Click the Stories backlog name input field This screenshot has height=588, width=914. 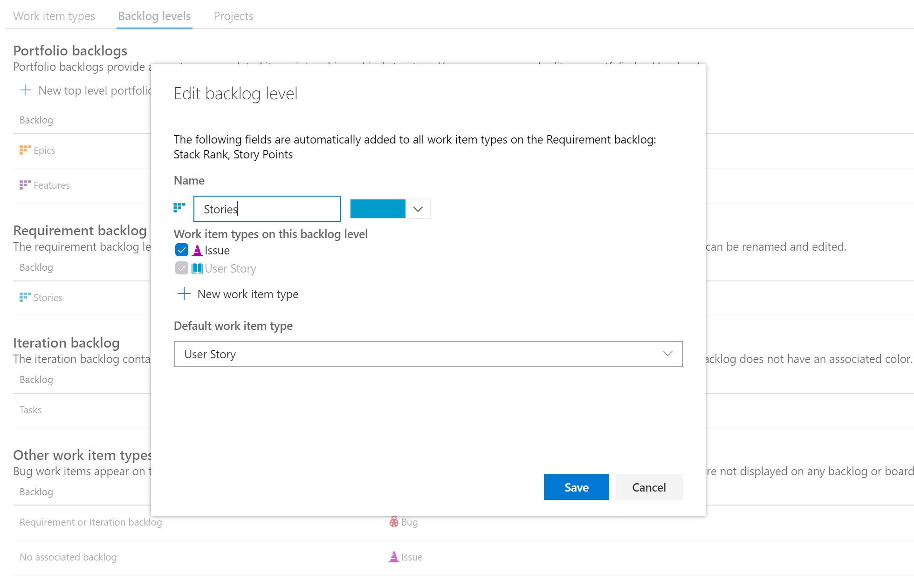267,208
